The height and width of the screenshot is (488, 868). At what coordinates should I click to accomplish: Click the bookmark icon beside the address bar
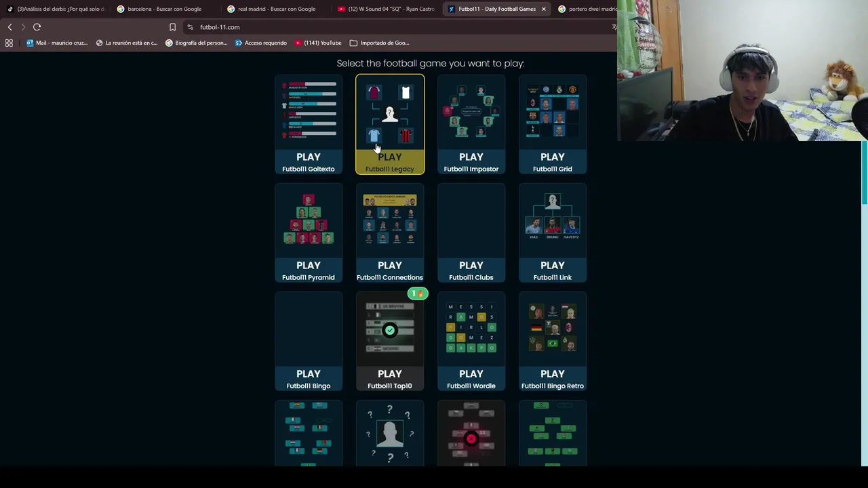[172, 27]
